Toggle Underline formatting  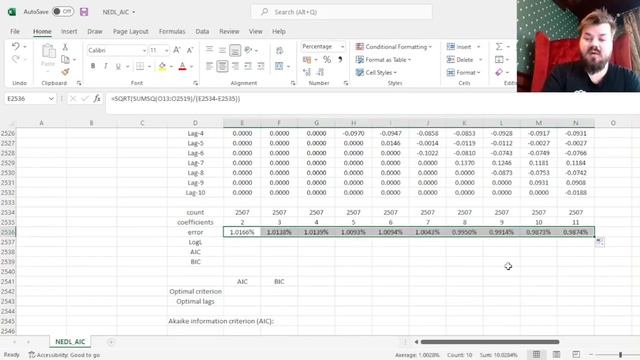click(118, 66)
